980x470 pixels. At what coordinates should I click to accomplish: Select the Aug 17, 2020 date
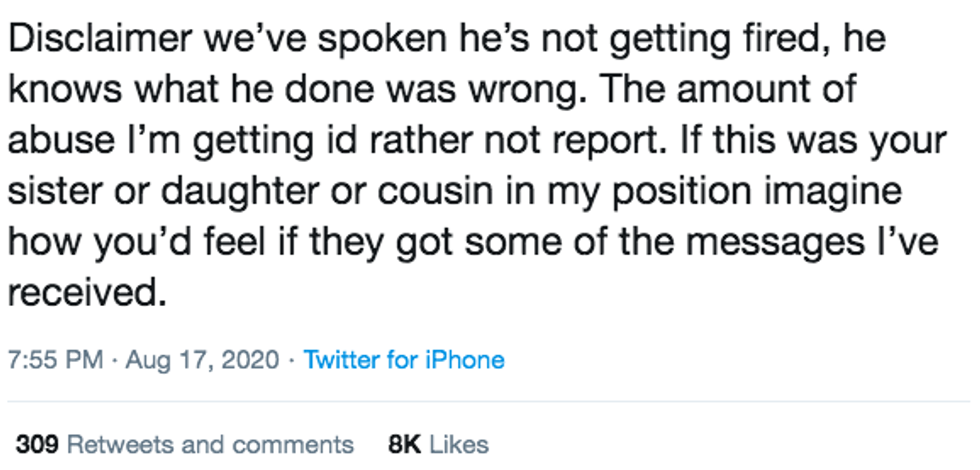click(202, 361)
